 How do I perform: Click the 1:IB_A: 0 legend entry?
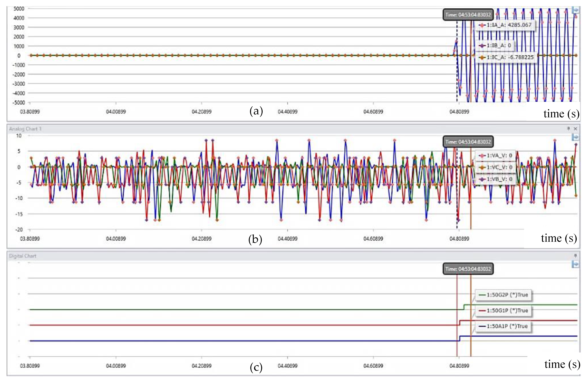point(495,46)
